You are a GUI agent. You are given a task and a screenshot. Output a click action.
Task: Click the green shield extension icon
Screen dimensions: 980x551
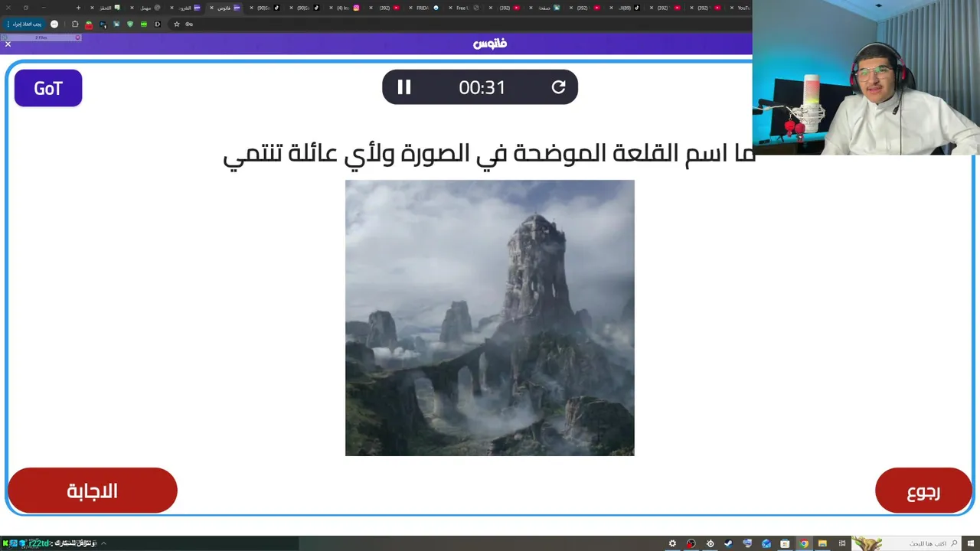tap(130, 24)
